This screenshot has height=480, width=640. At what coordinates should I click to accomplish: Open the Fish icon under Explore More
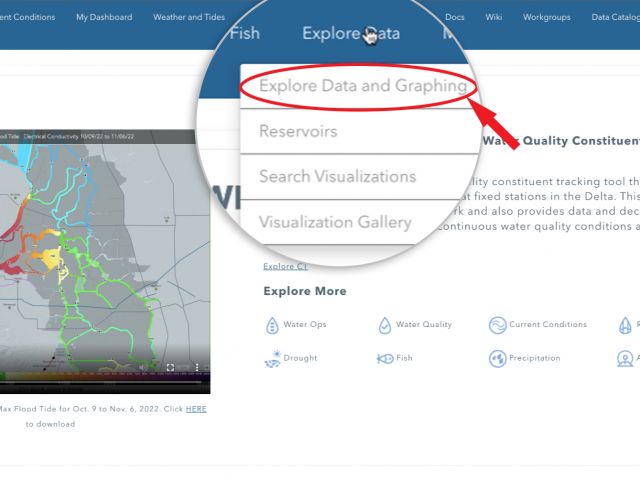(384, 358)
